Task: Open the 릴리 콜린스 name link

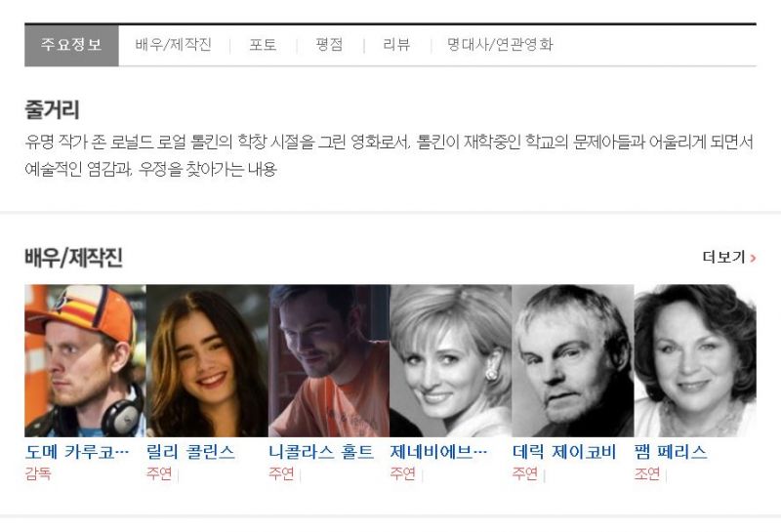Action: [x=190, y=452]
